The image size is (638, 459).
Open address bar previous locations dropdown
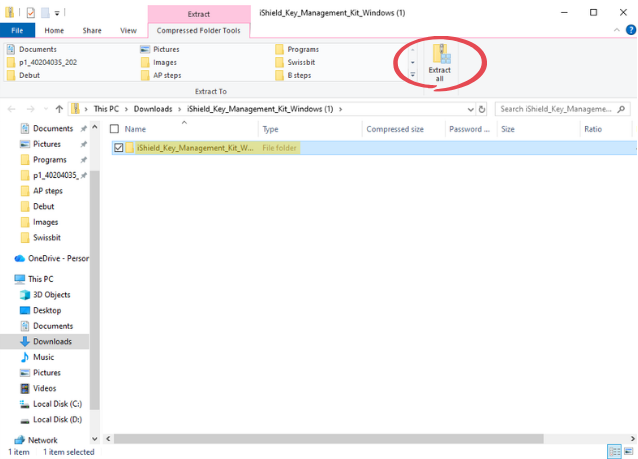click(x=470, y=109)
